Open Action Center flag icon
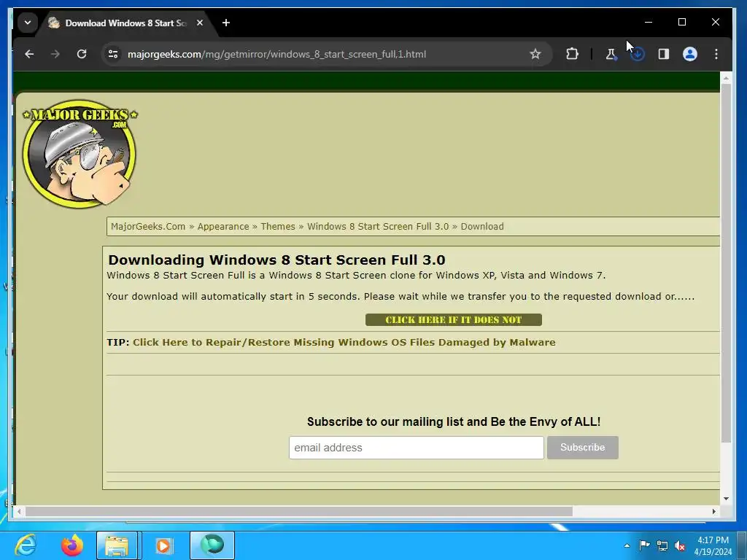Image resolution: width=747 pixels, height=560 pixels. [644, 545]
